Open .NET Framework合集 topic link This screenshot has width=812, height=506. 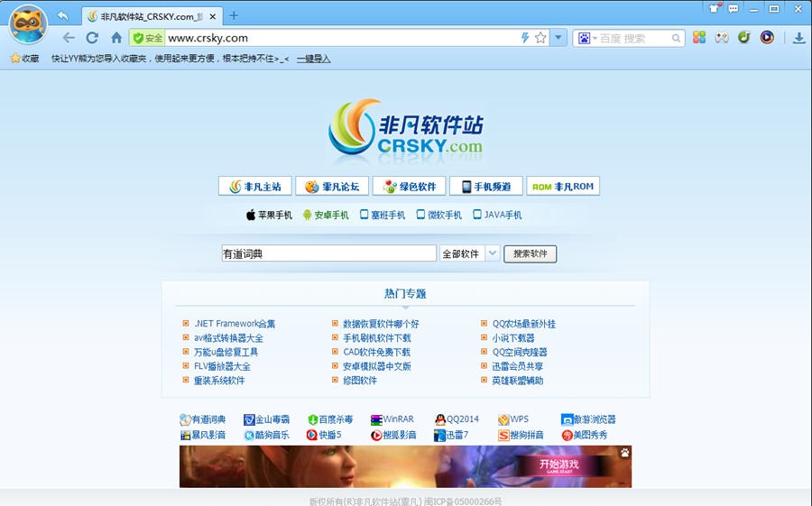tap(235, 324)
